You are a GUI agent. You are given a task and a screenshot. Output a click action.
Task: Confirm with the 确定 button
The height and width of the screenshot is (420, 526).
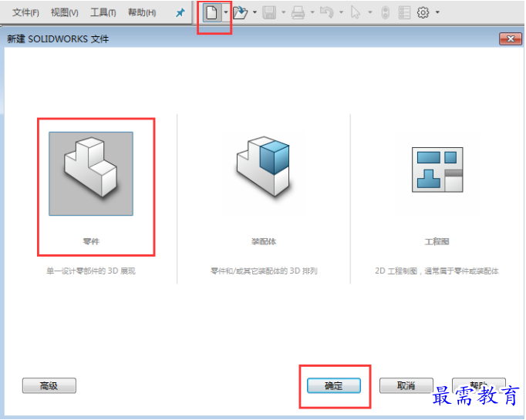coord(334,386)
